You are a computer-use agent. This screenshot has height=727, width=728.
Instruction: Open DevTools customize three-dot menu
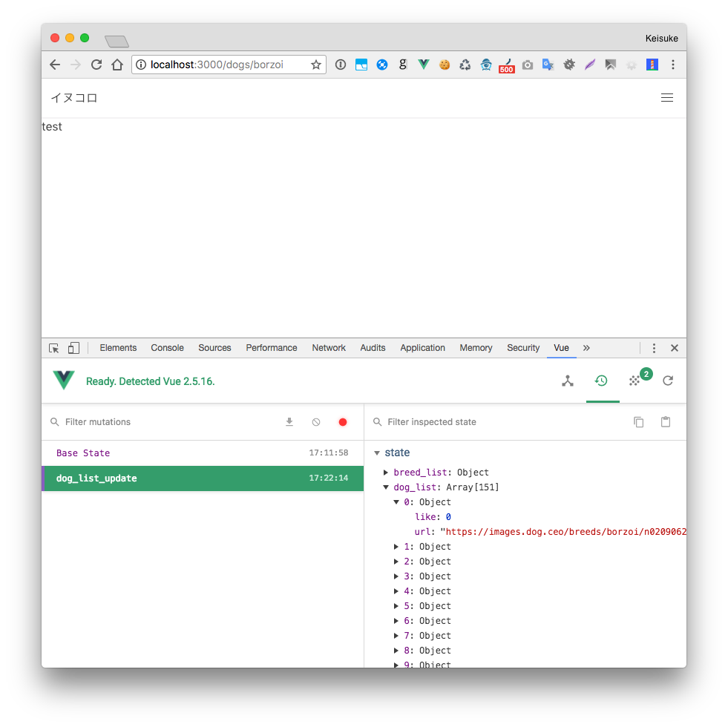[654, 348]
